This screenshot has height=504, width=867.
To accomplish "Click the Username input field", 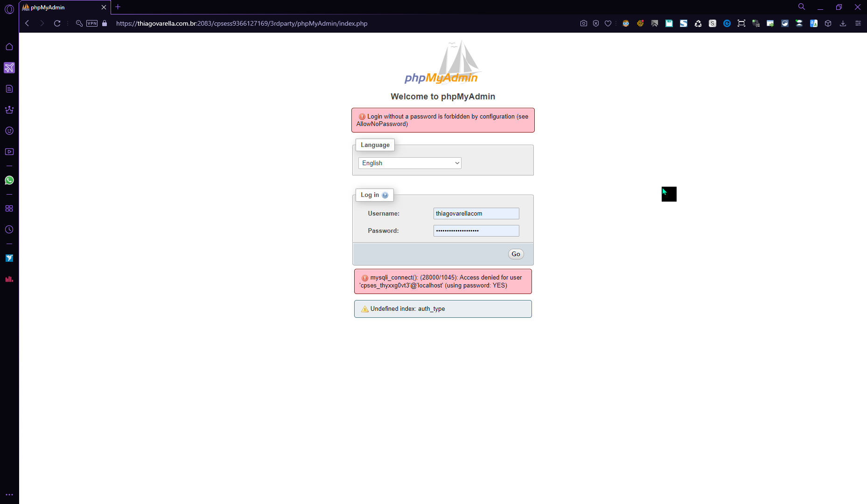I will (476, 213).
